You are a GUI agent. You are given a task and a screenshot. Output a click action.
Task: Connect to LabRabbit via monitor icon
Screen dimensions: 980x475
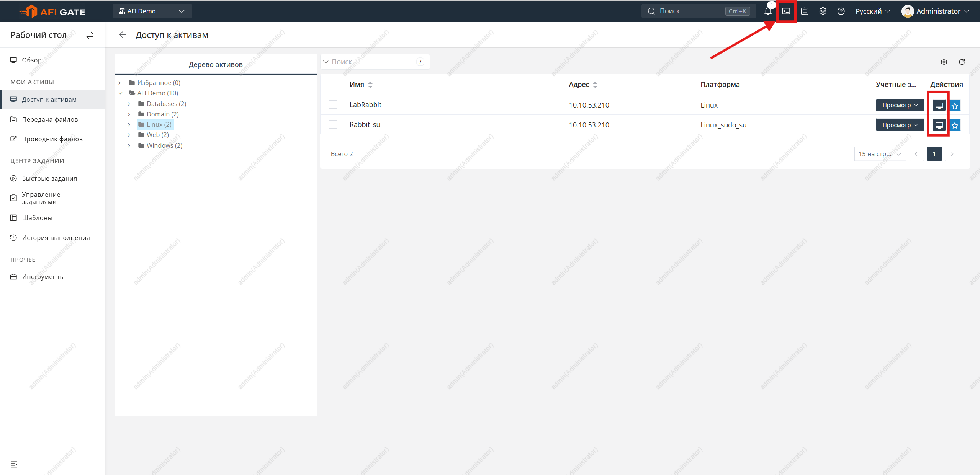(x=939, y=105)
